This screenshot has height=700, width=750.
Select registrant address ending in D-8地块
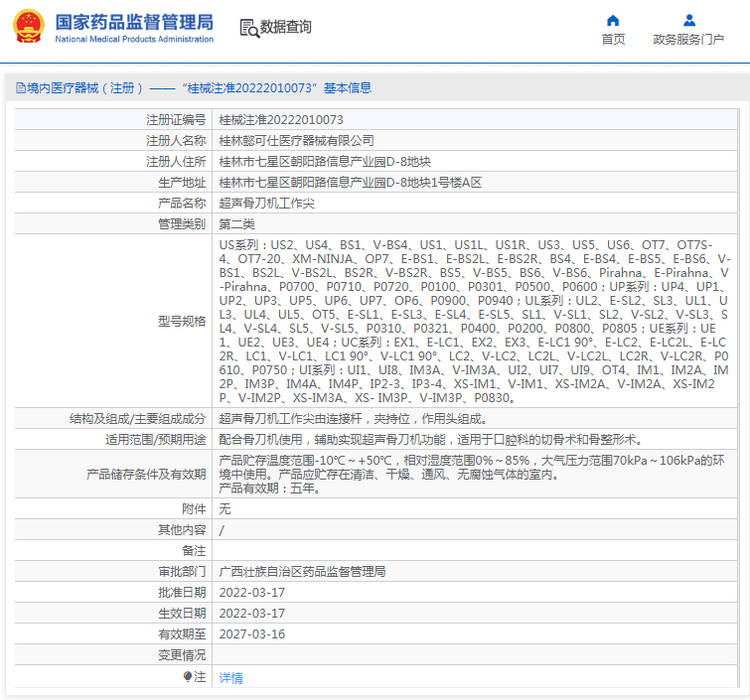(325, 162)
